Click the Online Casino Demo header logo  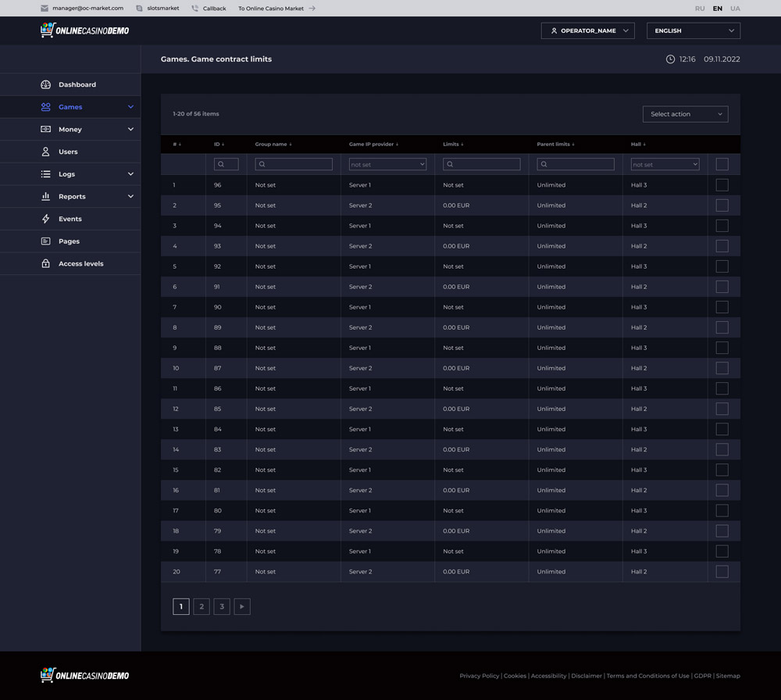tap(84, 30)
